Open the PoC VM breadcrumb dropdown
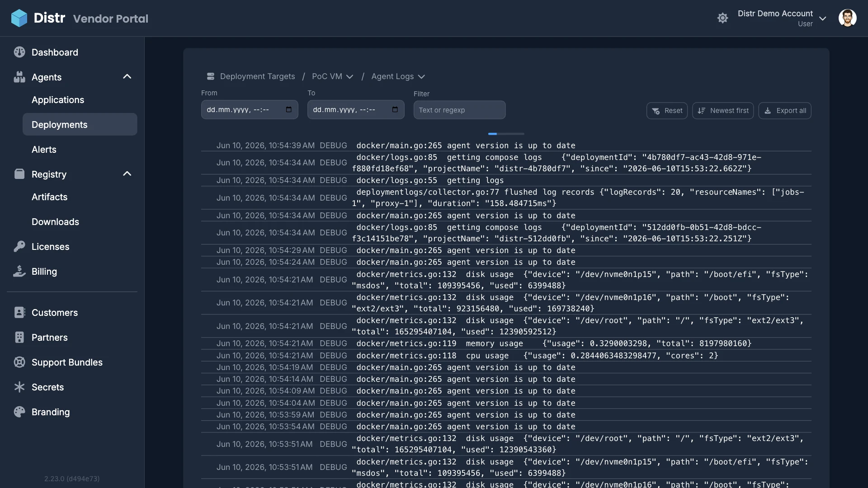Screen dimensions: 868x488 pyautogui.click(x=333, y=76)
